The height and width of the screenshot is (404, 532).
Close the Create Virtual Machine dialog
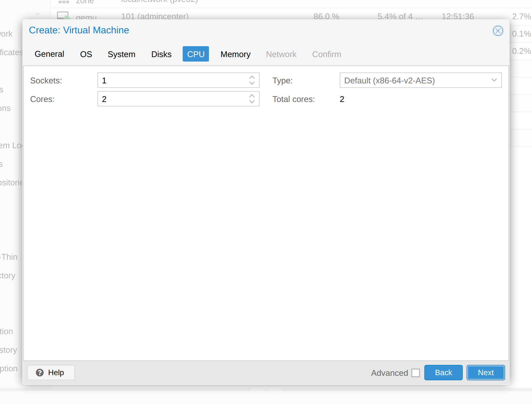click(x=498, y=31)
